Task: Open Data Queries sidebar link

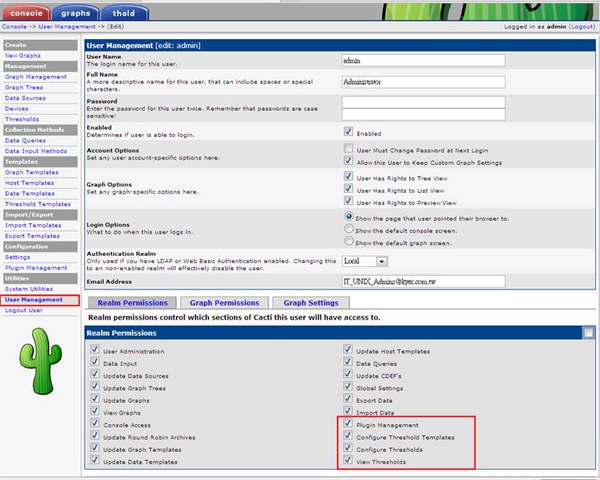Action: [25, 140]
